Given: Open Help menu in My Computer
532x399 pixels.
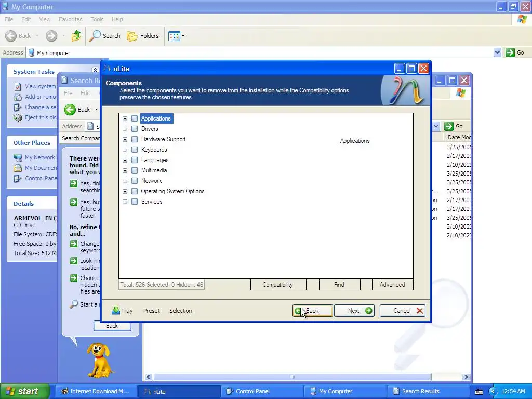Looking at the screenshot, I should (x=117, y=19).
